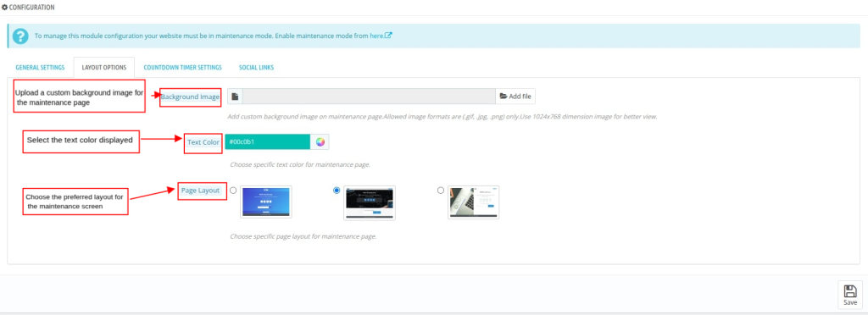The height and width of the screenshot is (315, 868).
Task: Click the Save button
Action: (x=849, y=295)
